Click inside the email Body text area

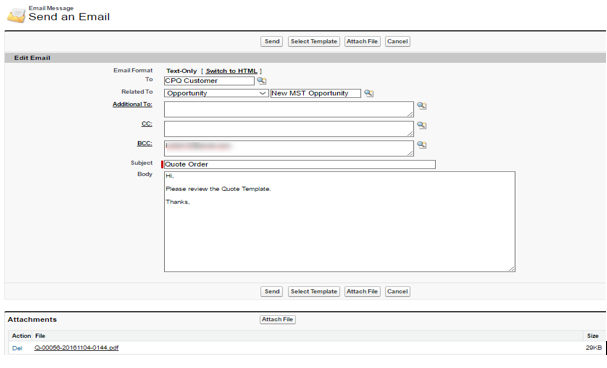340,222
